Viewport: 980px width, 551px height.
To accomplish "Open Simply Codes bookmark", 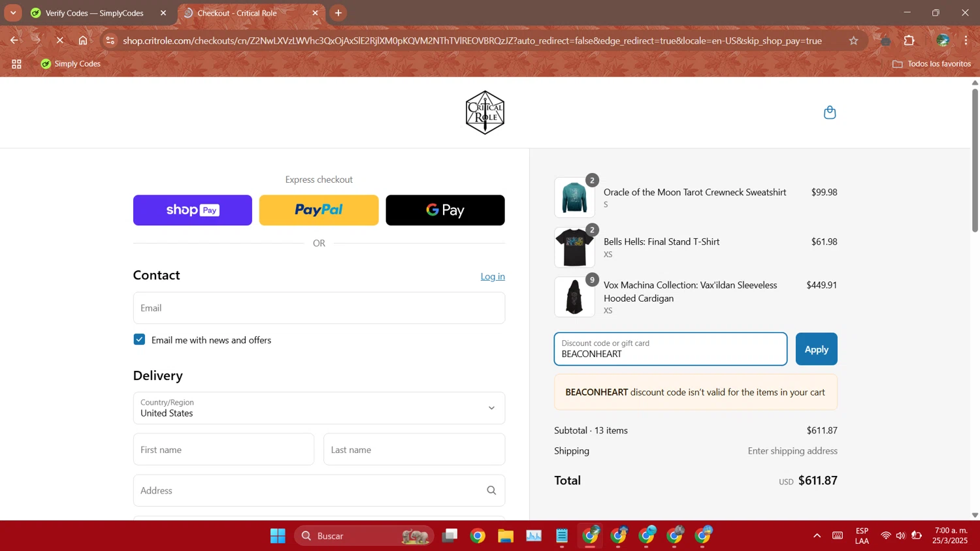I will click(x=71, y=64).
